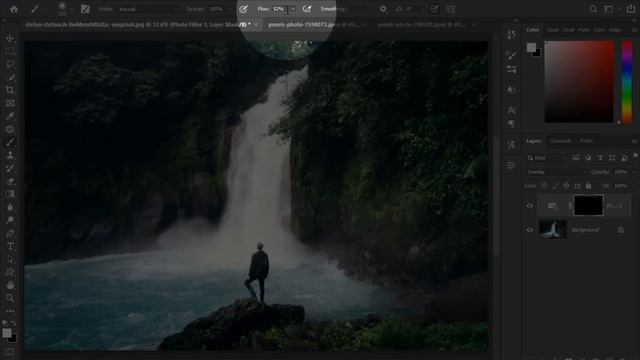Click the Flow percentage field
Image resolution: width=640 pixels, height=360 pixels.
[280, 9]
